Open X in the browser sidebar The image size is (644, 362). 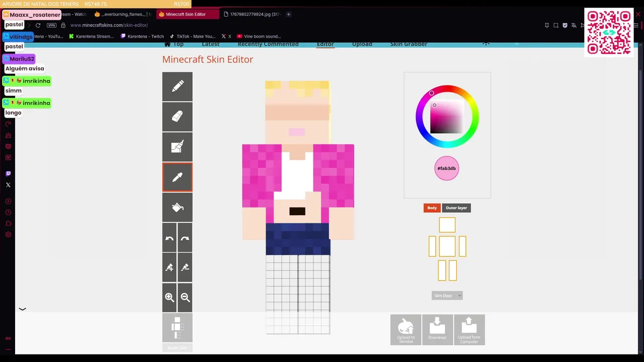point(8,185)
